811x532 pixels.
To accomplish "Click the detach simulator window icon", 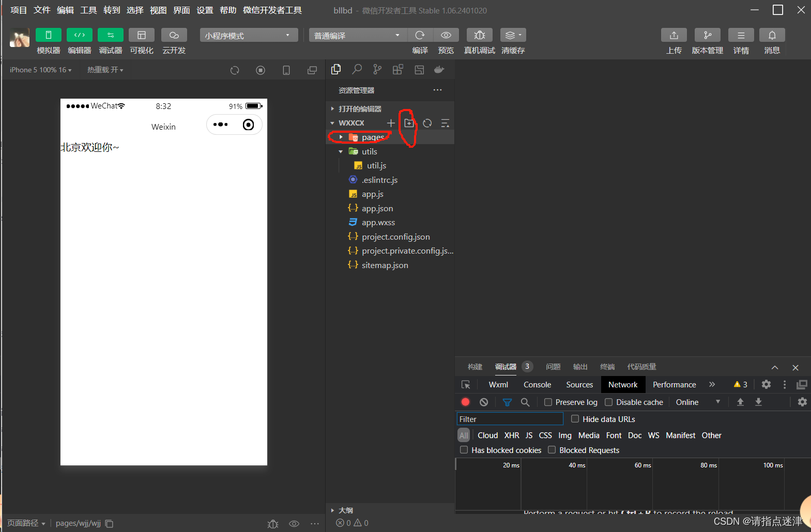I will (312, 70).
